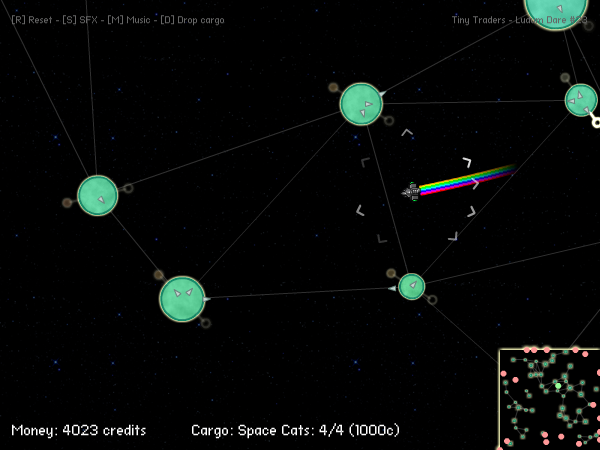
Task: Click the spaceship with the rainbow trail
Action: point(411,192)
